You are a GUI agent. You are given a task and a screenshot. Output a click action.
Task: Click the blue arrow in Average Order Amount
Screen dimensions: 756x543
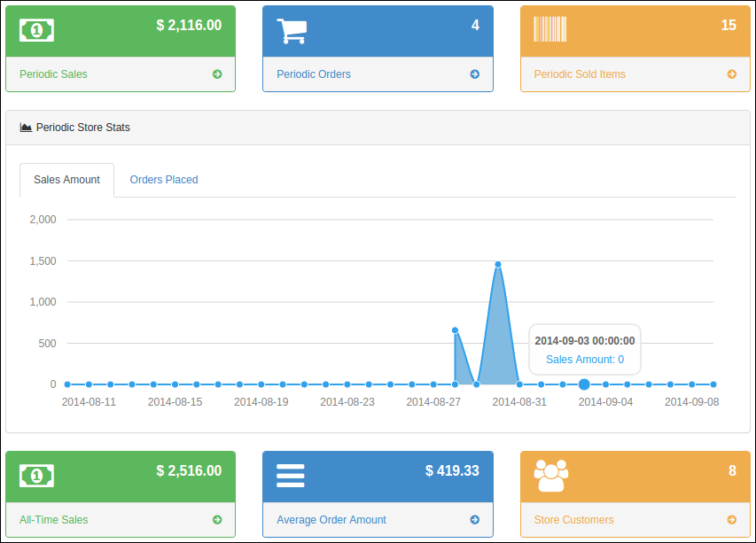(475, 520)
